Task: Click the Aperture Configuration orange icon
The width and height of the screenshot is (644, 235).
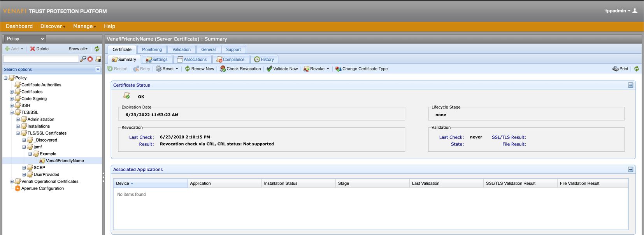Action: 18,188
